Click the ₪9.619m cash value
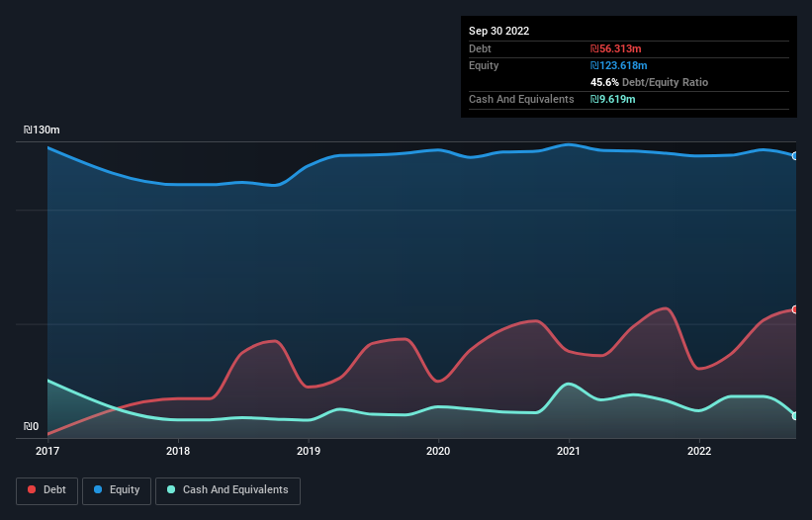Screen dimensions: 812x520 coord(612,99)
